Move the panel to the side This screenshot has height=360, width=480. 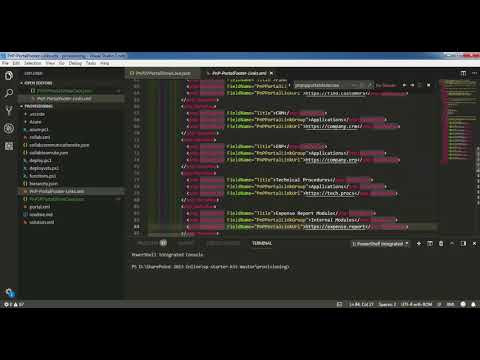[463, 244]
